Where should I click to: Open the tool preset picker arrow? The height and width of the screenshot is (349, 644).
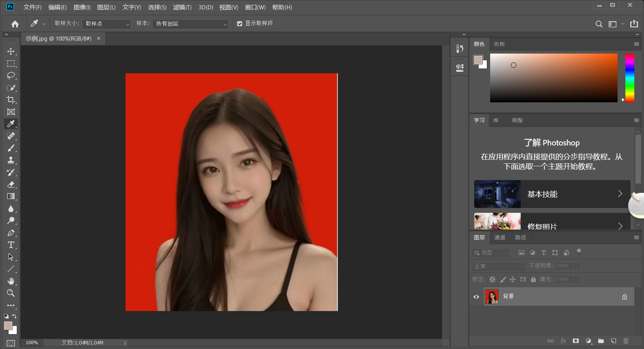(44, 24)
